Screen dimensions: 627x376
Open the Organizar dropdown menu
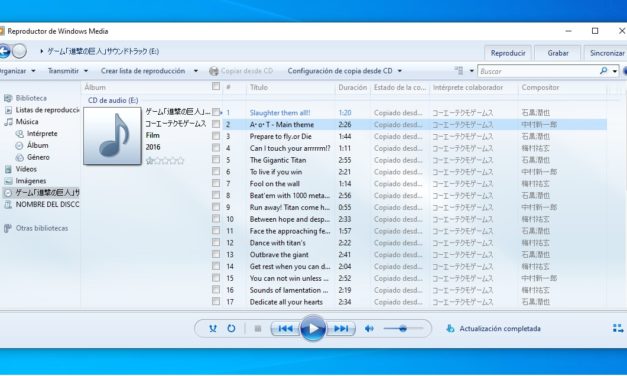point(17,71)
